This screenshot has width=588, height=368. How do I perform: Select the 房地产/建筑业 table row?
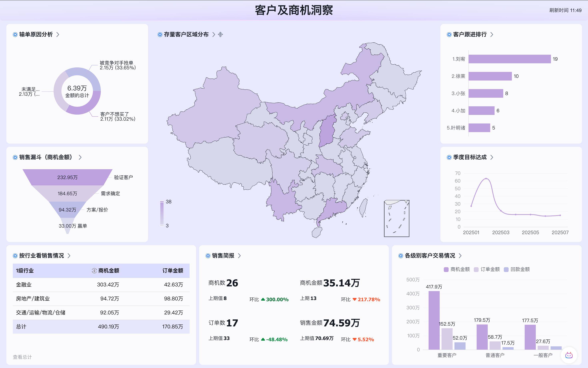33,299
